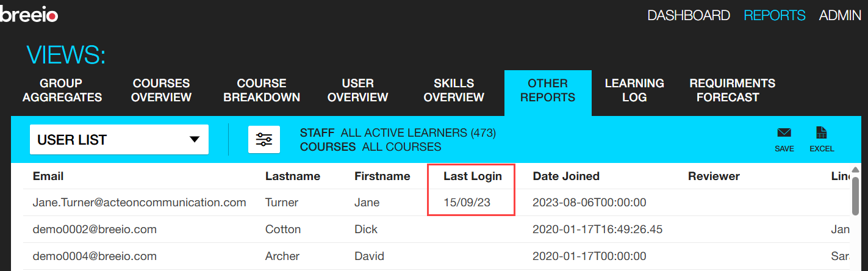View the Skills Overview tab

[x=454, y=90]
